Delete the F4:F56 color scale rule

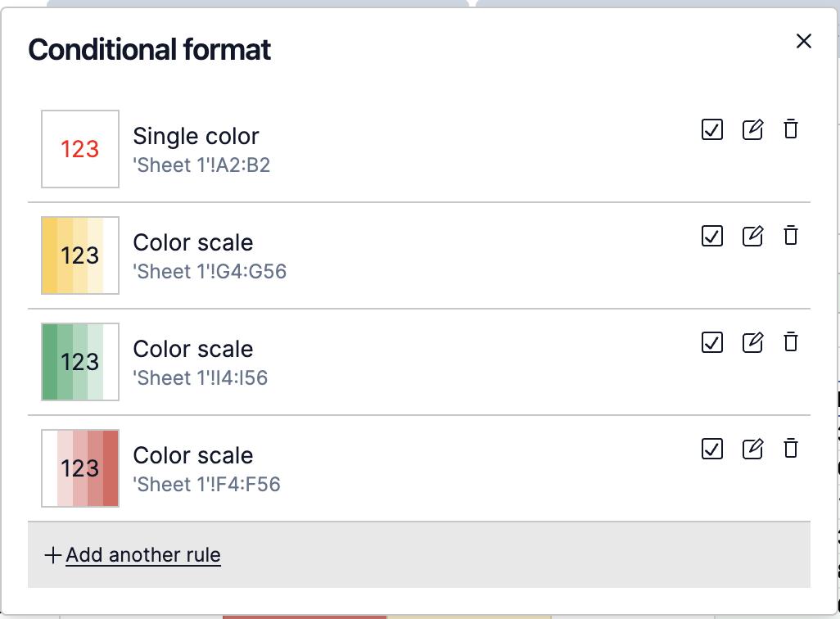pyautogui.click(x=790, y=449)
